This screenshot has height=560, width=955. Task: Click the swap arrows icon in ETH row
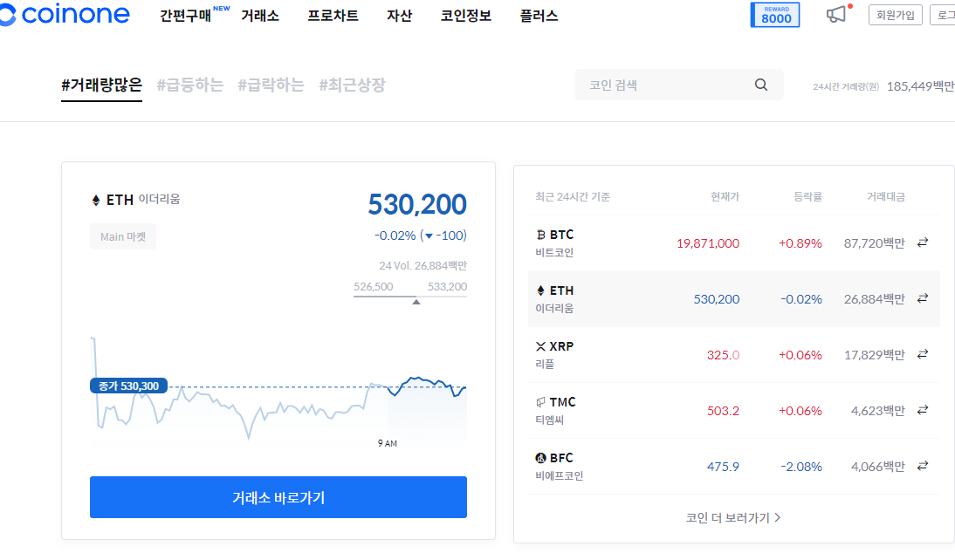click(x=923, y=298)
